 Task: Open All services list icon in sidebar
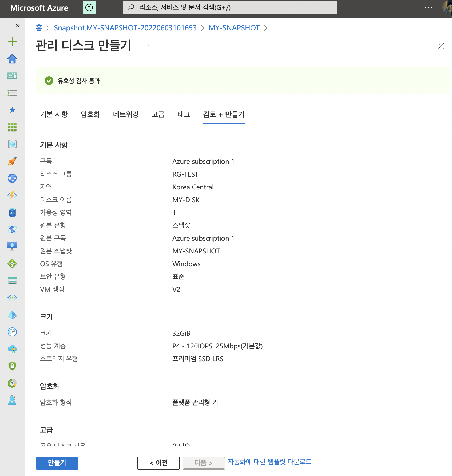coord(12,93)
